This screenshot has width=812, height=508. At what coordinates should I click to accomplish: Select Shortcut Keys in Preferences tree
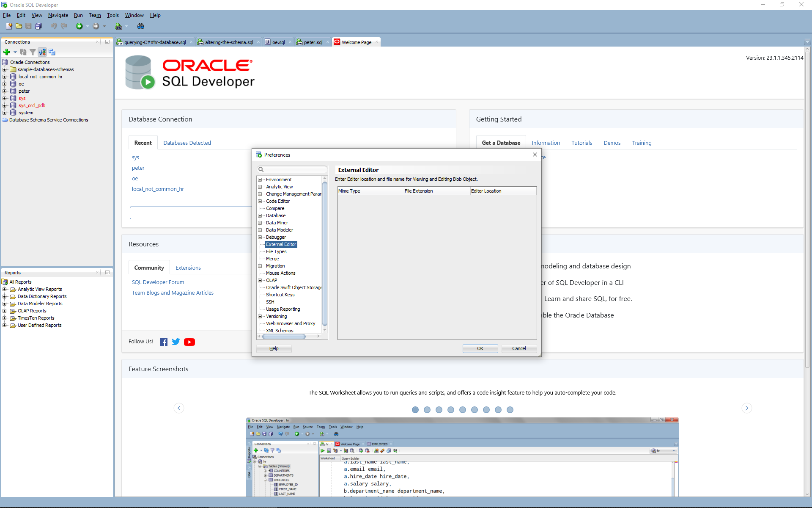280,295
